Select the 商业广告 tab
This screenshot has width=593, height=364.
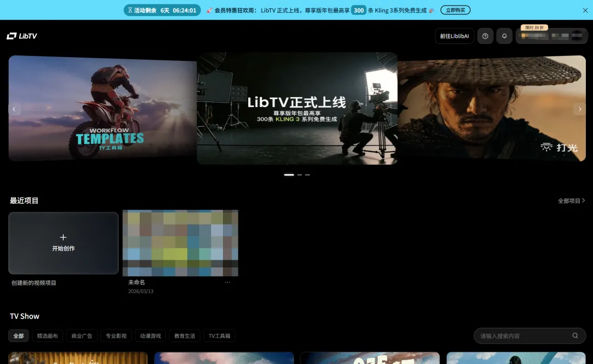(x=82, y=335)
